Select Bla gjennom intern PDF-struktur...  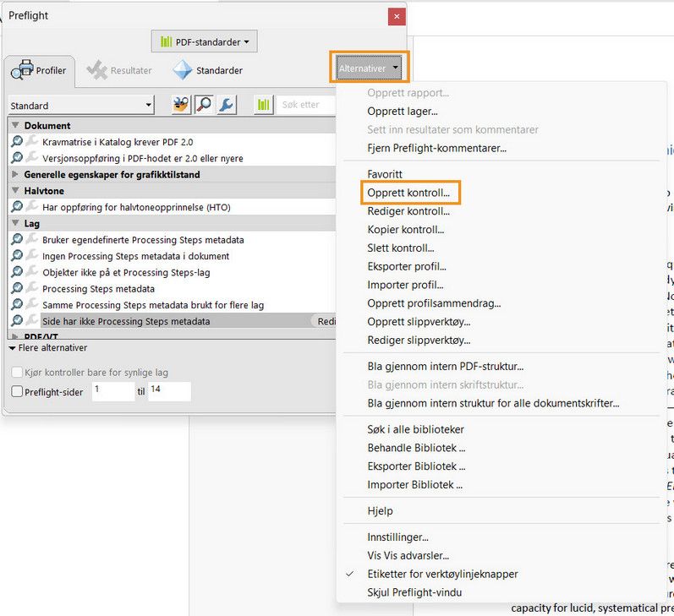pos(446,367)
